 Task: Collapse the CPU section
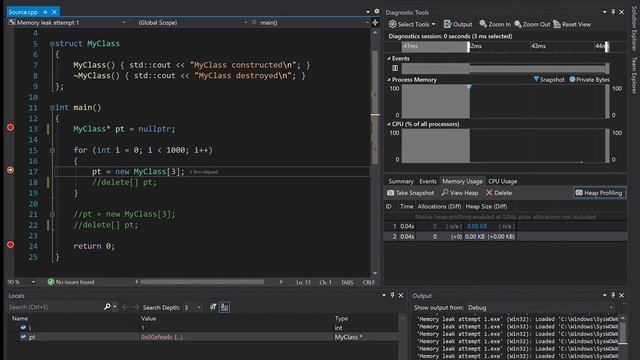tap(389, 124)
